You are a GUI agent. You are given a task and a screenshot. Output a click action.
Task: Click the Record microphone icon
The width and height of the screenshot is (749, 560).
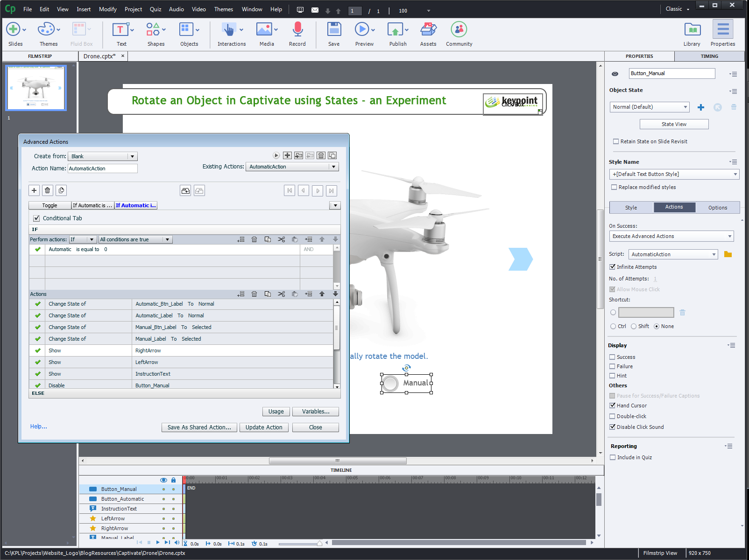(297, 30)
